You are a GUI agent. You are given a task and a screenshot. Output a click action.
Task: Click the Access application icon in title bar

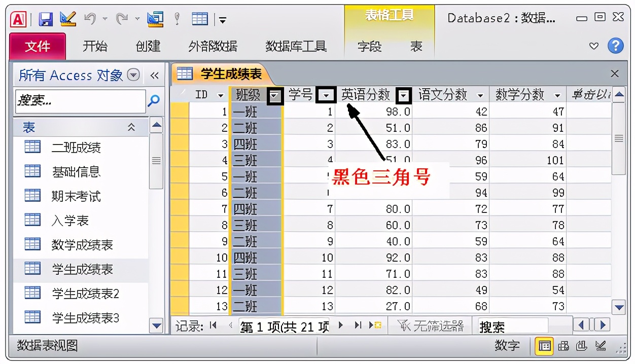tap(18, 19)
